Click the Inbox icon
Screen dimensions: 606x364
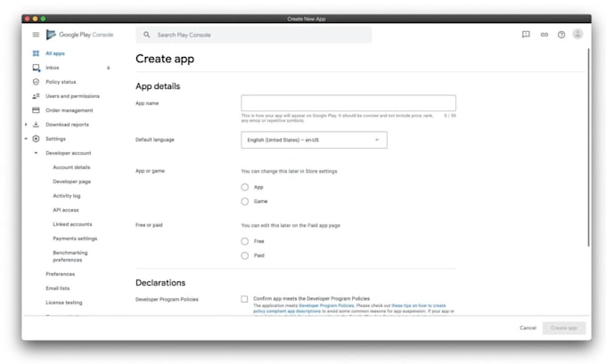[x=36, y=68]
